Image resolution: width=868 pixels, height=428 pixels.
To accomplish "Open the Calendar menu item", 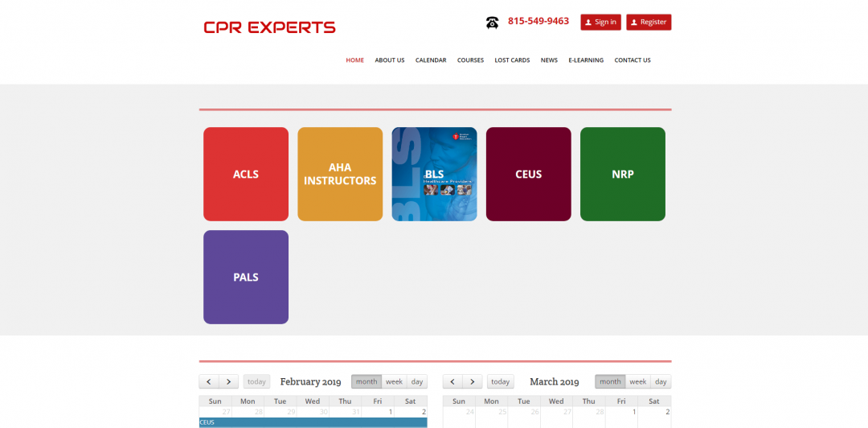I will [x=431, y=60].
